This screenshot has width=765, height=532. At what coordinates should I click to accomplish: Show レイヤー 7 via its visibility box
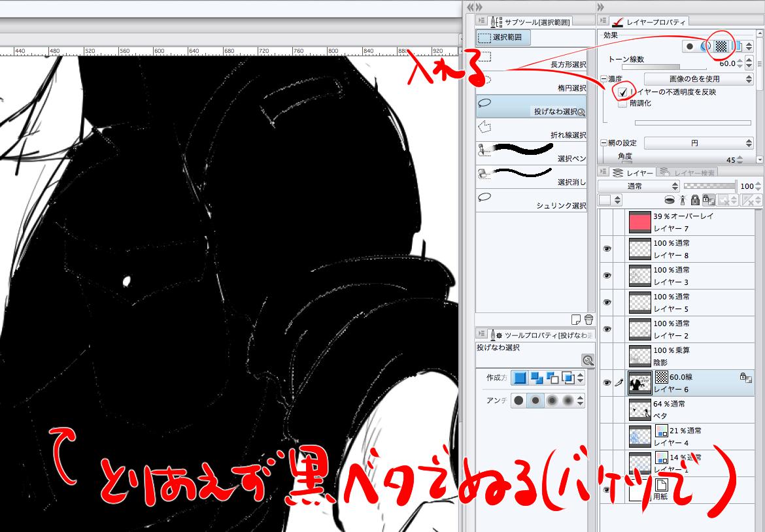click(x=607, y=222)
